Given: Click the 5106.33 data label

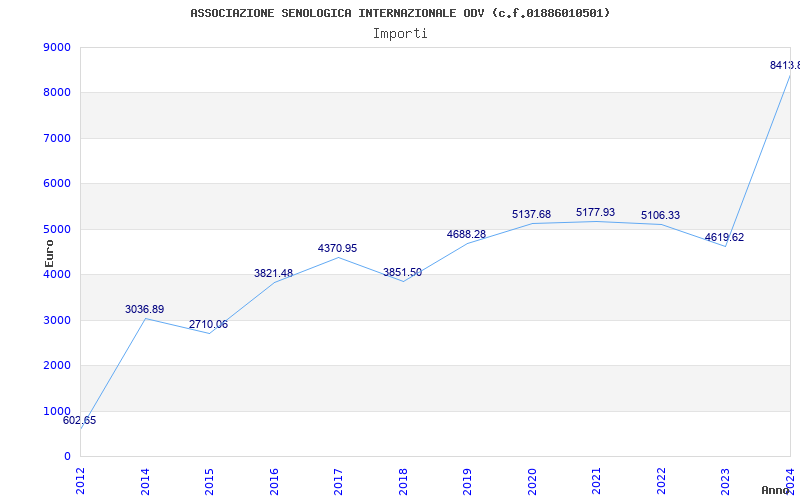Looking at the screenshot, I should 661,215.
